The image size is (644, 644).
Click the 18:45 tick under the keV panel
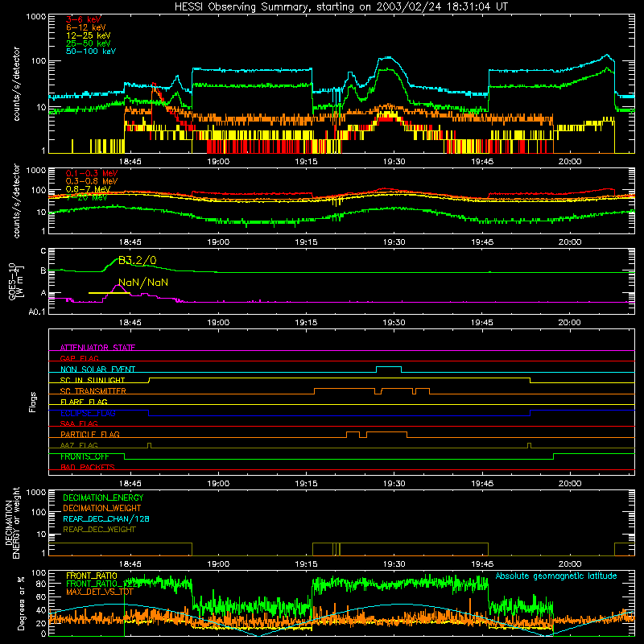coord(130,162)
